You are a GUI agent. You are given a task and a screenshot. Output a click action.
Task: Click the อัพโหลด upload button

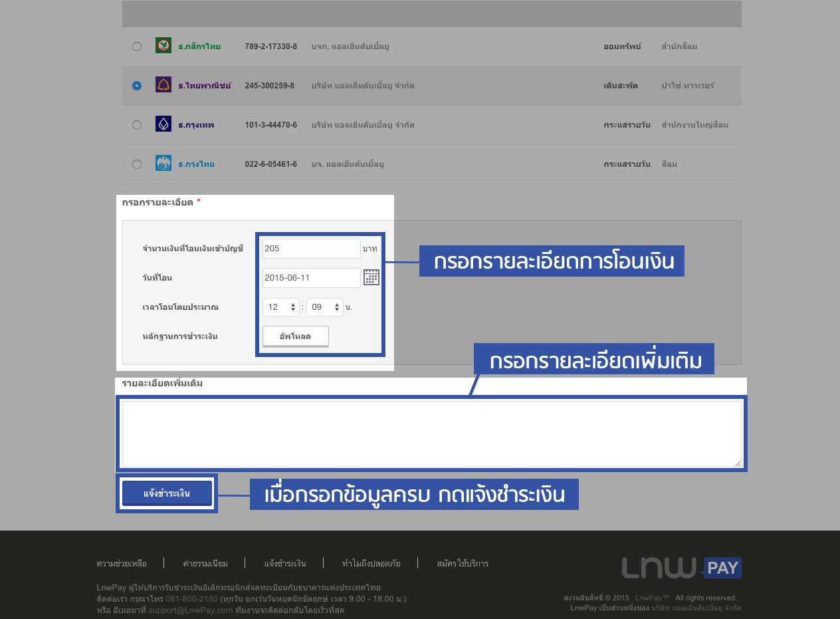pyautogui.click(x=295, y=336)
